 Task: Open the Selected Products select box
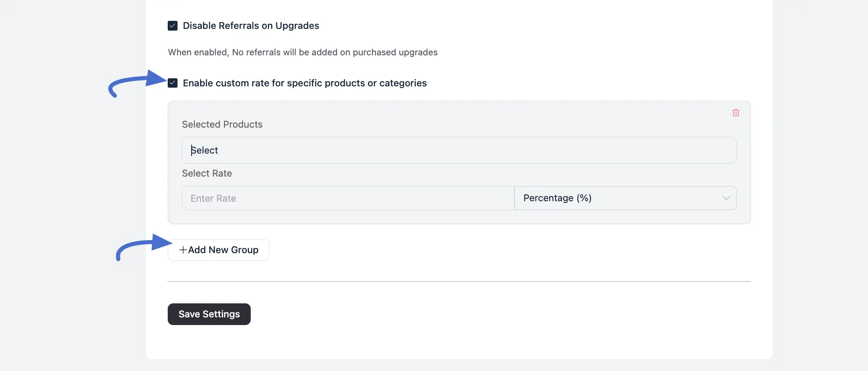pos(459,151)
